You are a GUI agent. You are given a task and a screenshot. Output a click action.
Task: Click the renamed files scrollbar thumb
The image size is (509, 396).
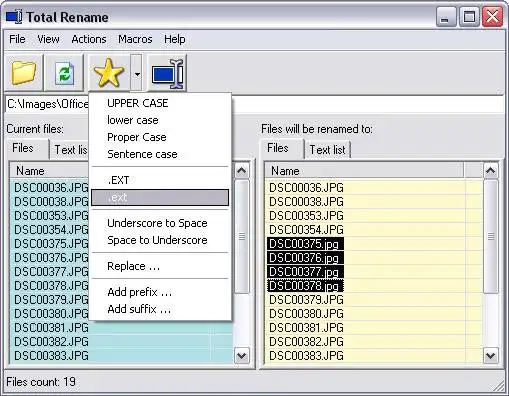tap(491, 237)
